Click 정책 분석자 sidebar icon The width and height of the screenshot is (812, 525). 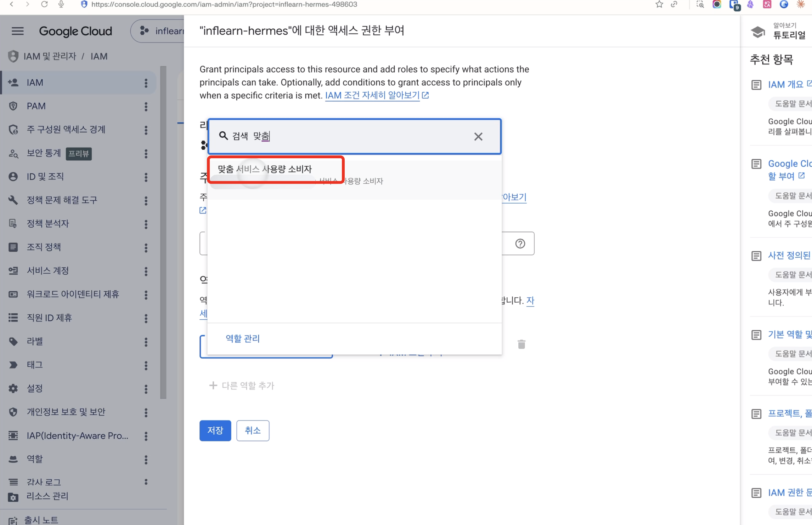(13, 223)
